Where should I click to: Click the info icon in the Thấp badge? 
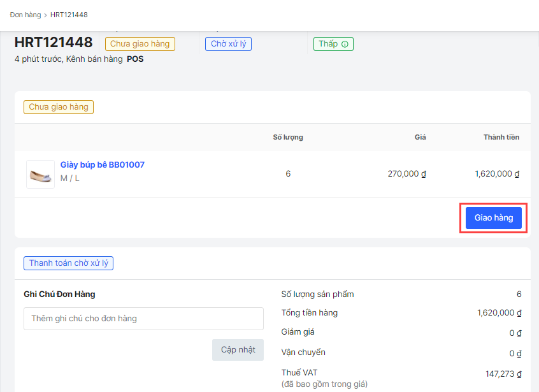(x=345, y=44)
